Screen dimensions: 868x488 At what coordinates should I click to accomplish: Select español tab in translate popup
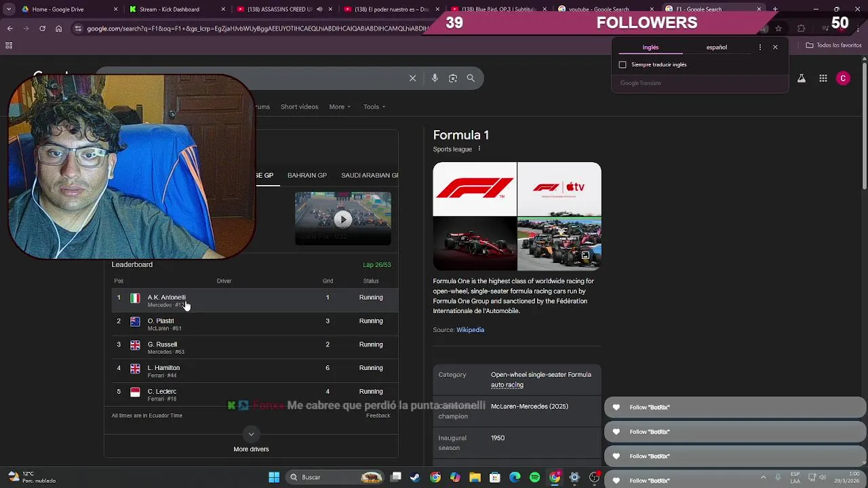pyautogui.click(x=717, y=47)
